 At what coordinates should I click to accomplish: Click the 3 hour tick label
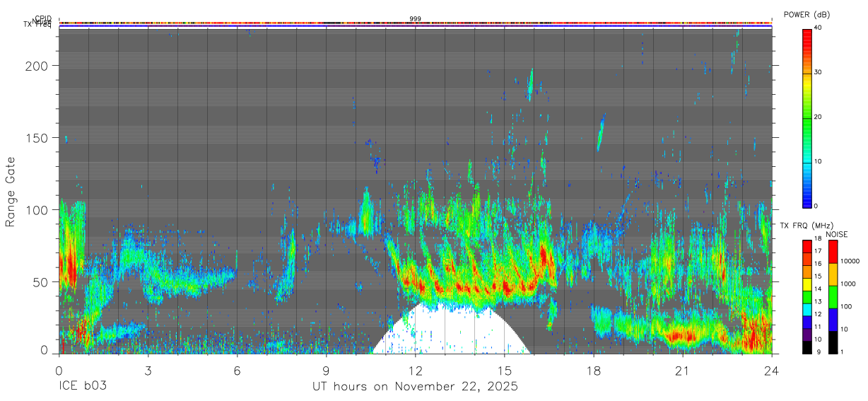point(148,371)
